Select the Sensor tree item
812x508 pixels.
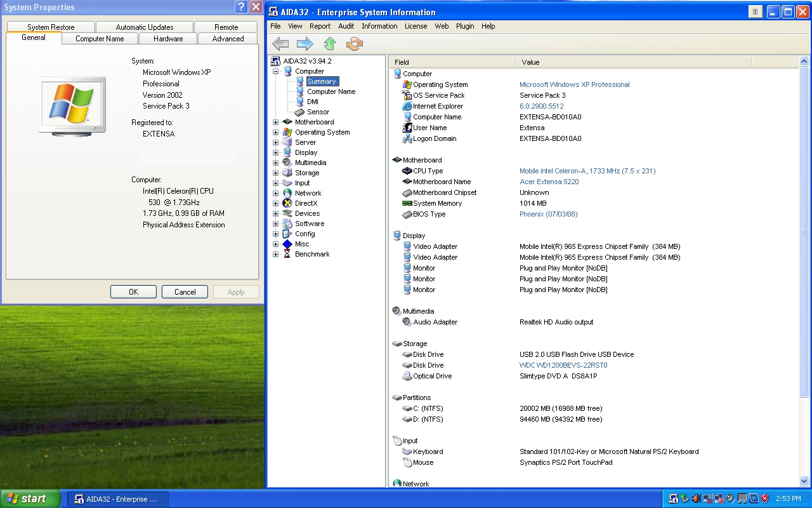pos(318,112)
